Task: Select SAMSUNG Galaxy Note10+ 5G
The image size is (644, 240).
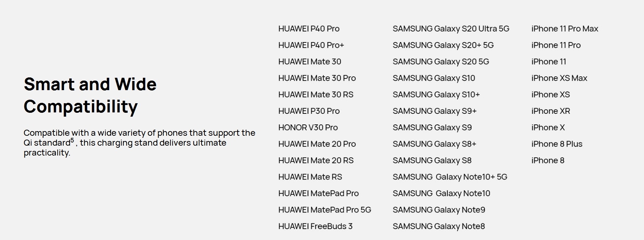Action: pos(450,177)
